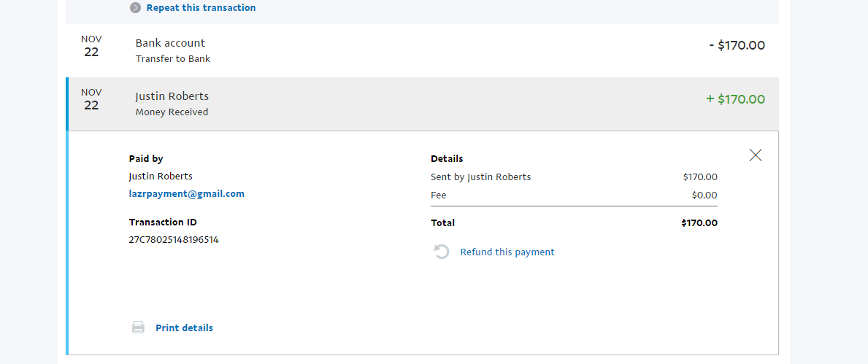Click the NOV 22 date beside Justin Roberts
The height and width of the screenshot is (364, 868).
91,99
